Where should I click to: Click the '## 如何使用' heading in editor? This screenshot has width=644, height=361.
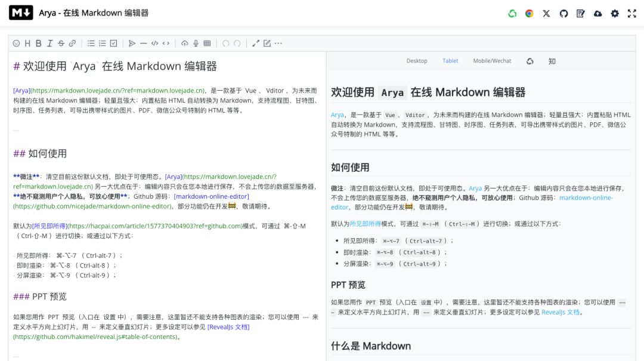pos(41,154)
